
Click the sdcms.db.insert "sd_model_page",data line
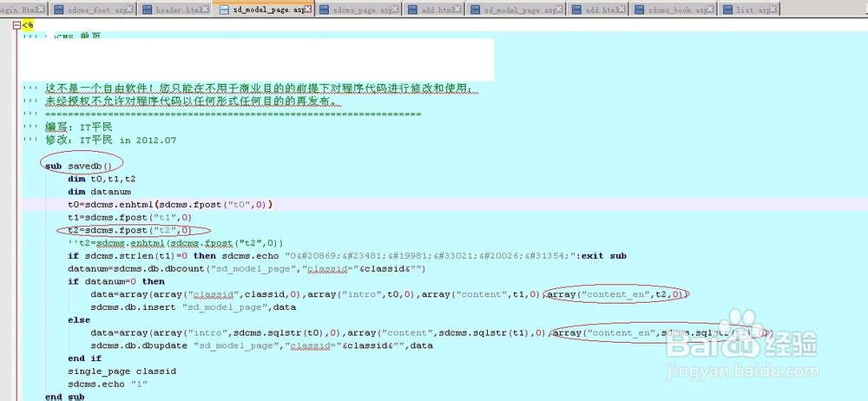pyautogui.click(x=194, y=307)
